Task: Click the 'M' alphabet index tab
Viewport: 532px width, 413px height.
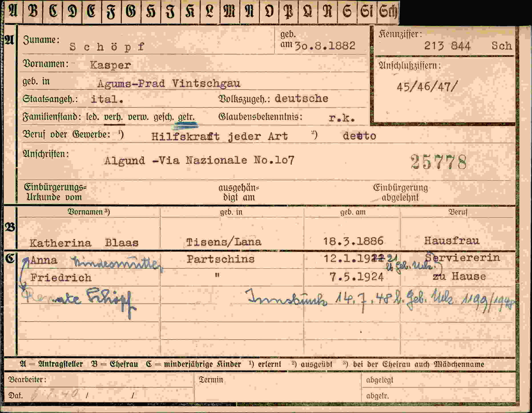Action: [230, 12]
